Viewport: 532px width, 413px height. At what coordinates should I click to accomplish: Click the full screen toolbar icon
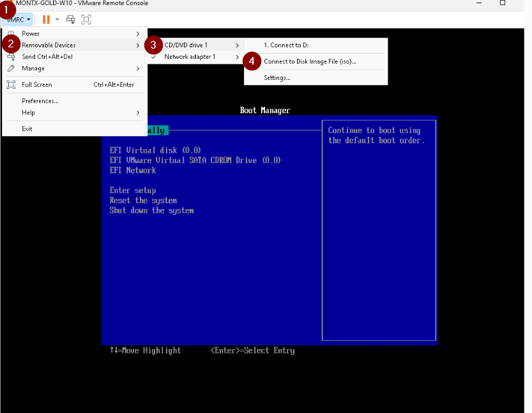(x=86, y=20)
